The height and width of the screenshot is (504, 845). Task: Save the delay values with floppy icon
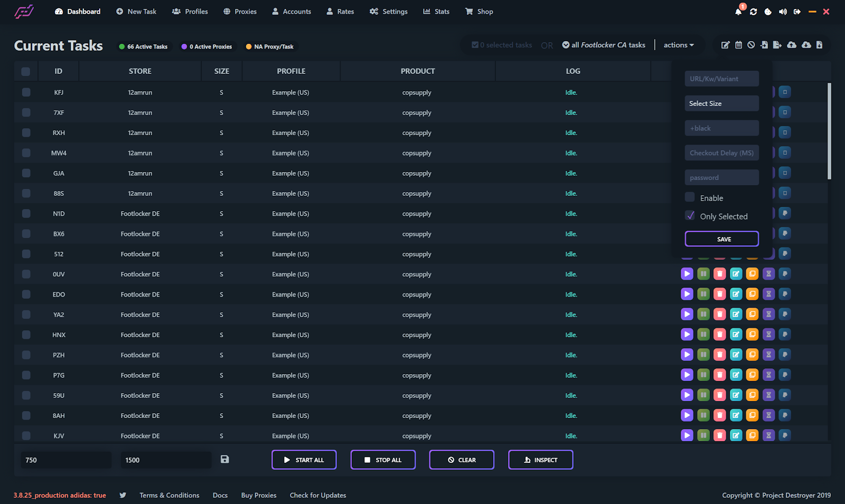[224, 460]
